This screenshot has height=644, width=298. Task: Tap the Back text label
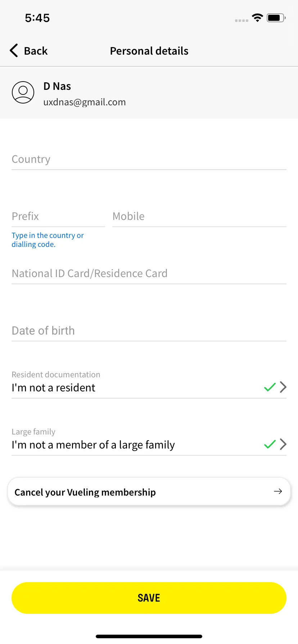36,51
